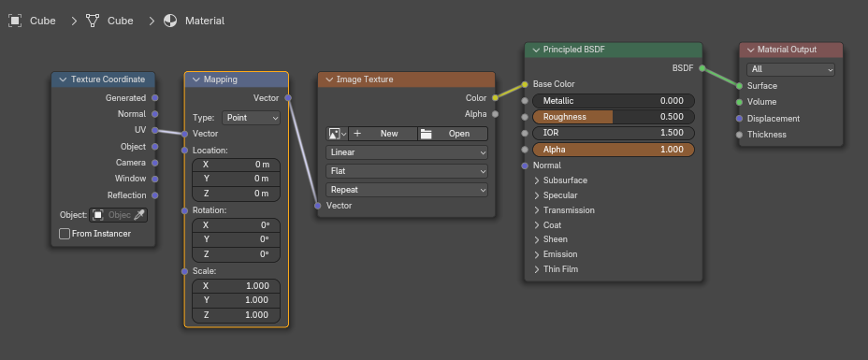Click the Alpha slider in Principled BSDF
The height and width of the screenshot is (360, 868).
613,150
